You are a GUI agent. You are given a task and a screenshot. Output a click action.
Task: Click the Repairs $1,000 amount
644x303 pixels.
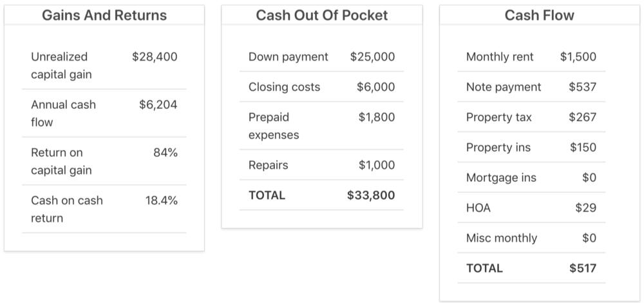pyautogui.click(x=376, y=165)
